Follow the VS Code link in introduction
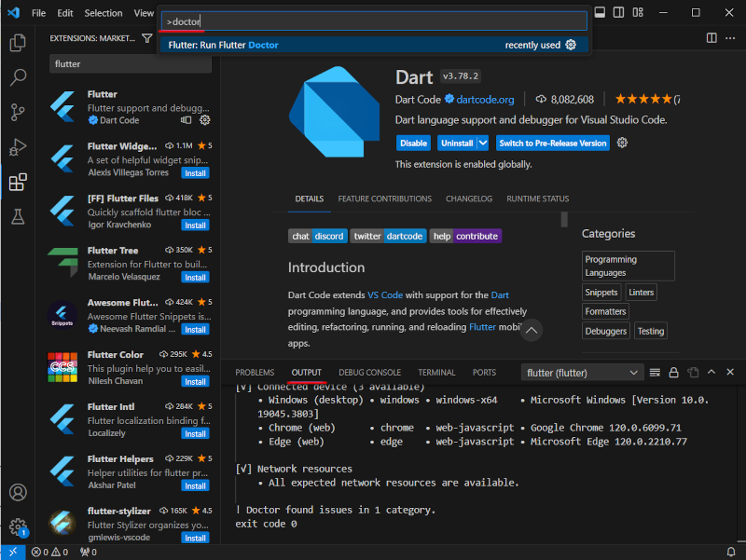 click(385, 294)
